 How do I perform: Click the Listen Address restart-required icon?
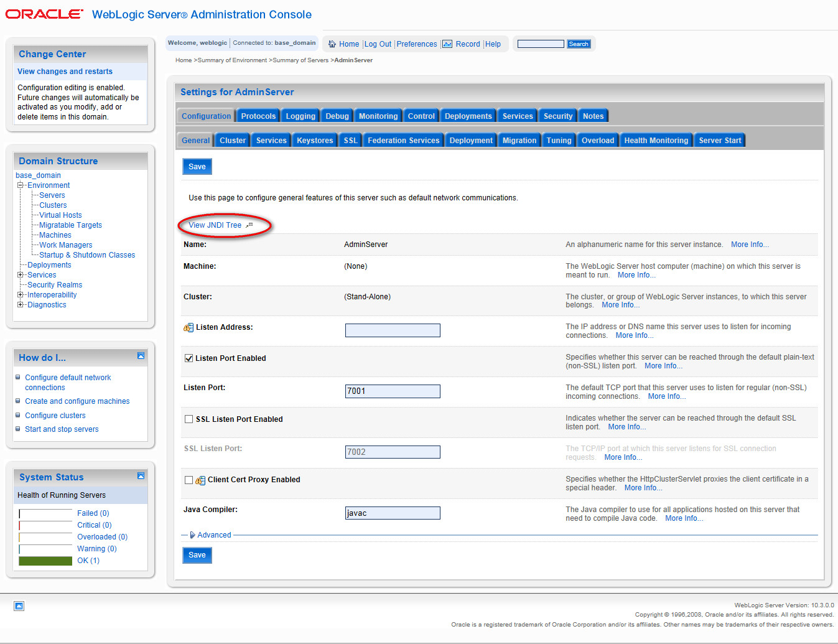coord(189,328)
